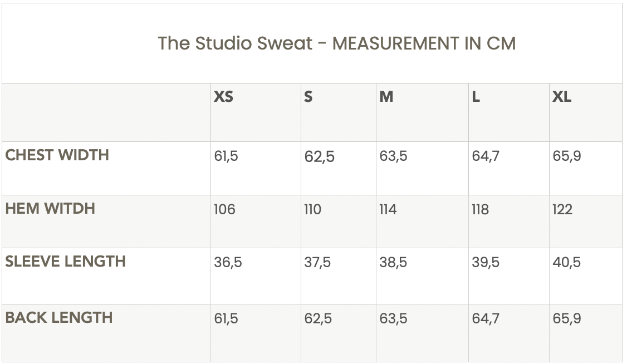
Task: Click the SLEEVE LENGTH row label
Action: coord(65,262)
